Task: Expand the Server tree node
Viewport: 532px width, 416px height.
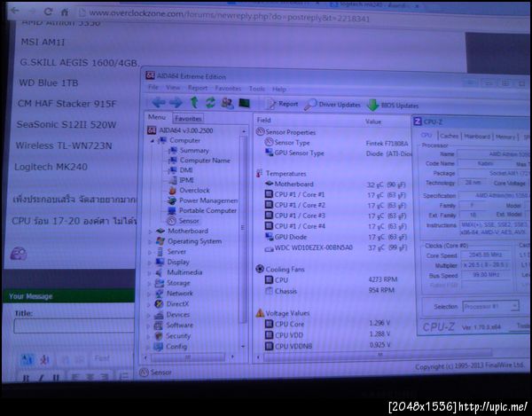Action: pyautogui.click(x=150, y=253)
